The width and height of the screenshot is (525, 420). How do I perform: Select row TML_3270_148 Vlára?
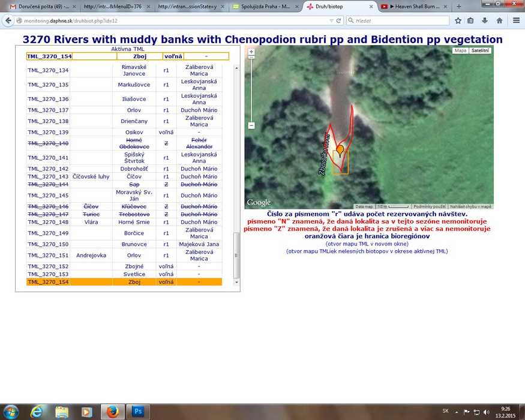click(x=124, y=222)
